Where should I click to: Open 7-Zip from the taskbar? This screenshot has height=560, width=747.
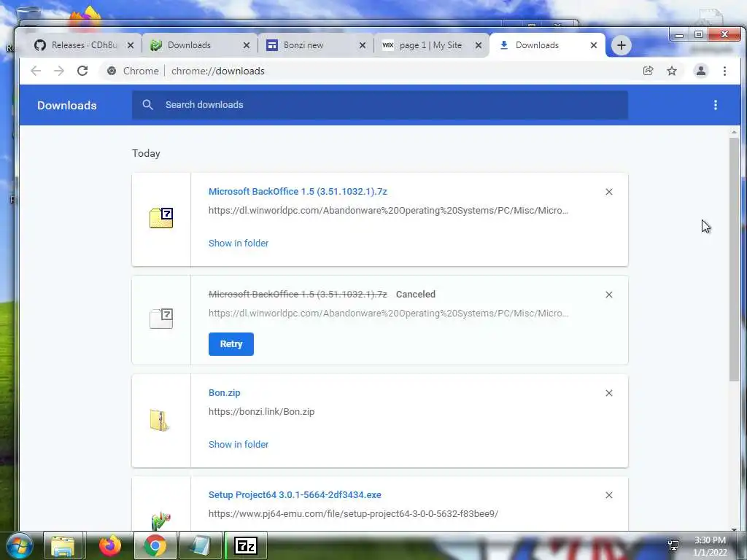click(246, 545)
